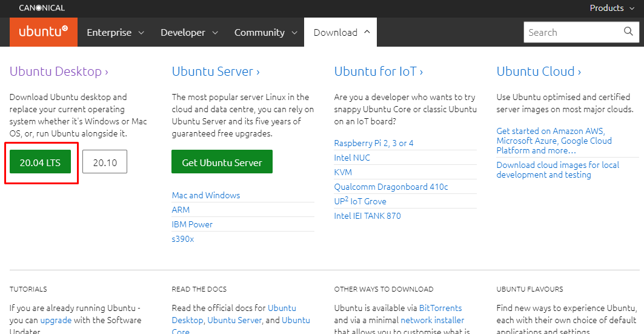Open the Ubuntu Server heading link

click(216, 72)
